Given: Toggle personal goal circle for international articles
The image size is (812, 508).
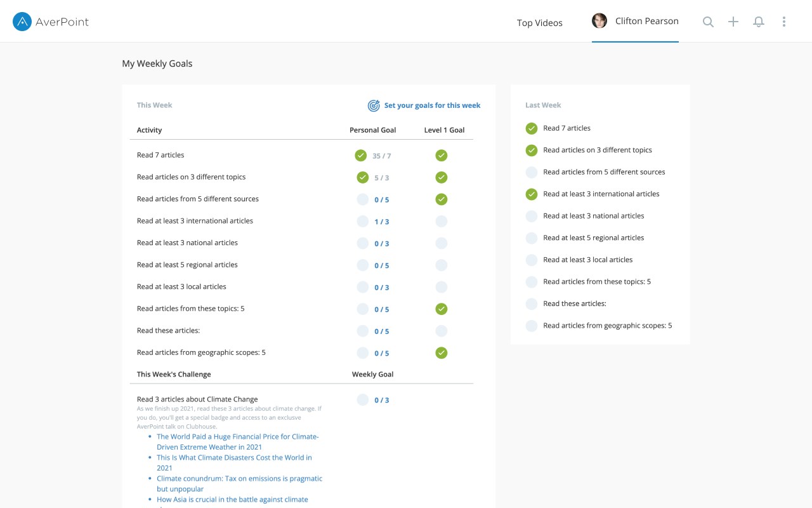Looking at the screenshot, I should (362, 222).
